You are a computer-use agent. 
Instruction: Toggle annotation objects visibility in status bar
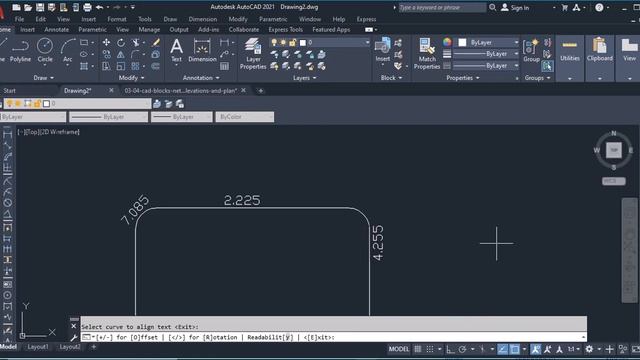536,349
